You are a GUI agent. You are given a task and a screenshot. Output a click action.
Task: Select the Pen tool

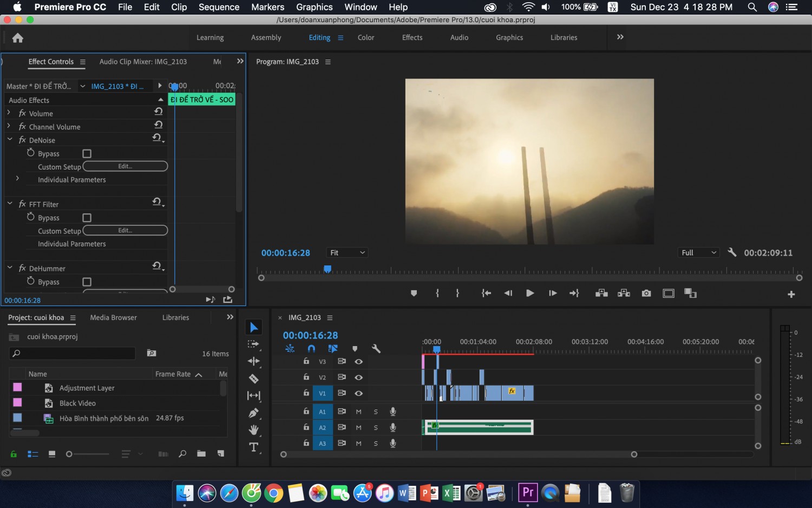tap(253, 413)
